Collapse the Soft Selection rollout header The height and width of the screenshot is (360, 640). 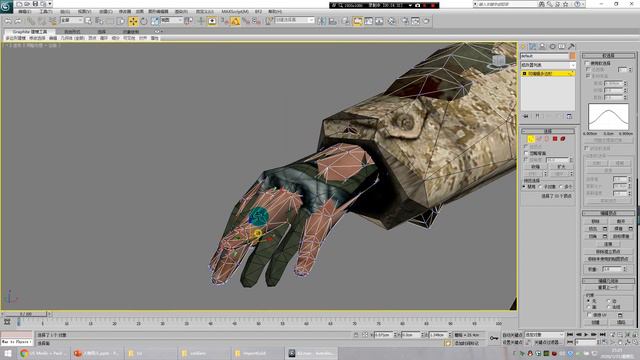[x=608, y=56]
